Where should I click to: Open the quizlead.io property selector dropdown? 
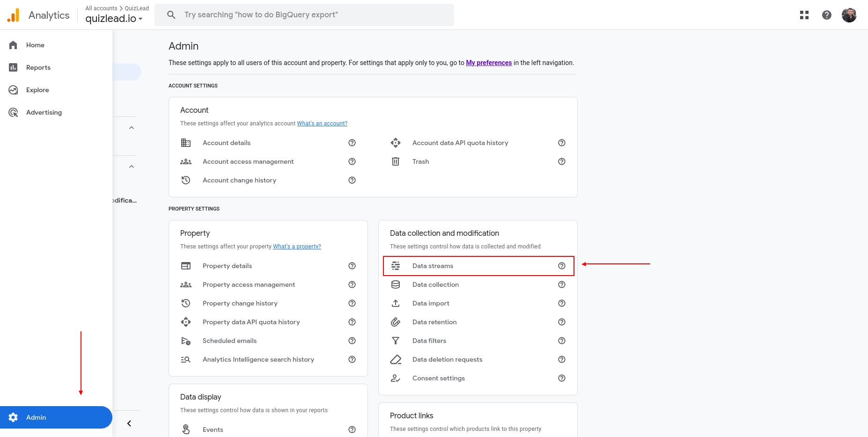click(114, 19)
